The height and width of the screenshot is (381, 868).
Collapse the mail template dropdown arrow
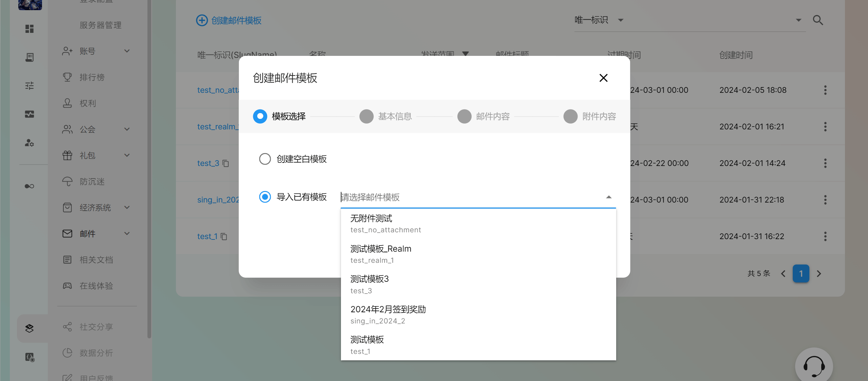tap(608, 197)
